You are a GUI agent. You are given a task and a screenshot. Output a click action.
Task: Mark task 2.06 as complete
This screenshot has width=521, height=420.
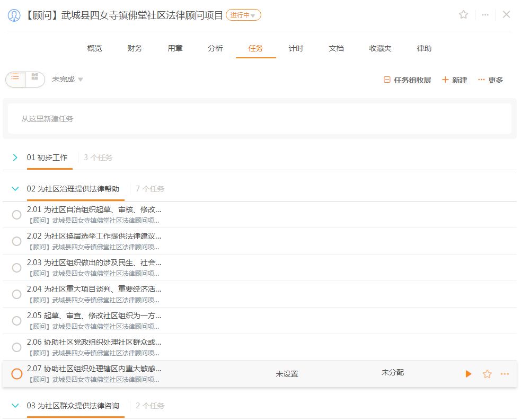click(x=16, y=347)
